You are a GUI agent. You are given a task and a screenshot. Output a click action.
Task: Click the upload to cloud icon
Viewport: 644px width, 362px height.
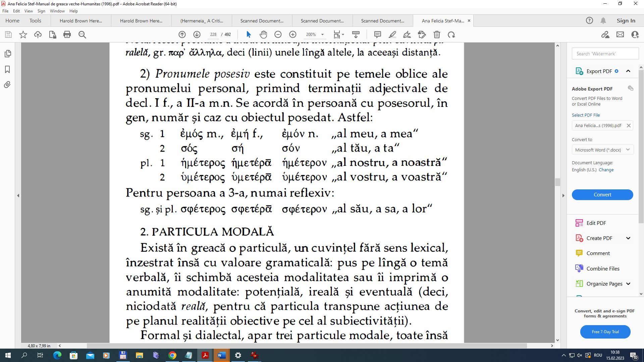[x=38, y=35]
